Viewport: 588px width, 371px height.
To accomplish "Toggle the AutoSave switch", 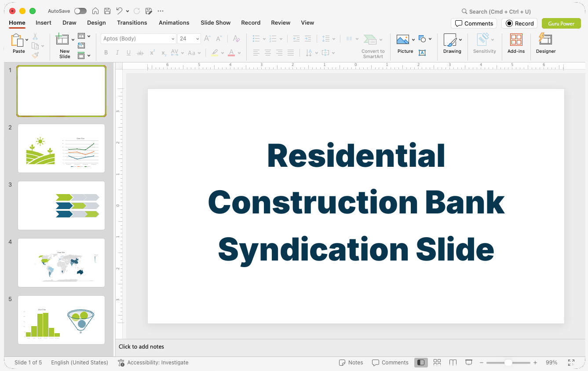I will pyautogui.click(x=80, y=11).
